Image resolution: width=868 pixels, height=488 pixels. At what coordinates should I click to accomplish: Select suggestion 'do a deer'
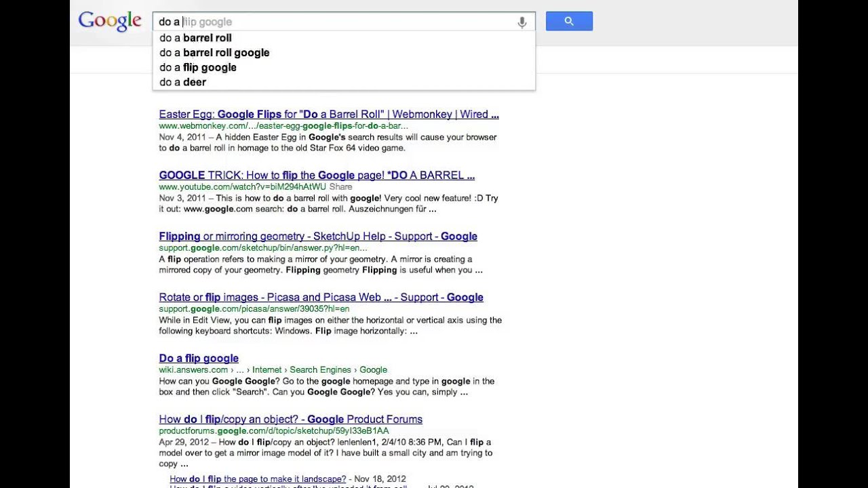[x=344, y=82]
